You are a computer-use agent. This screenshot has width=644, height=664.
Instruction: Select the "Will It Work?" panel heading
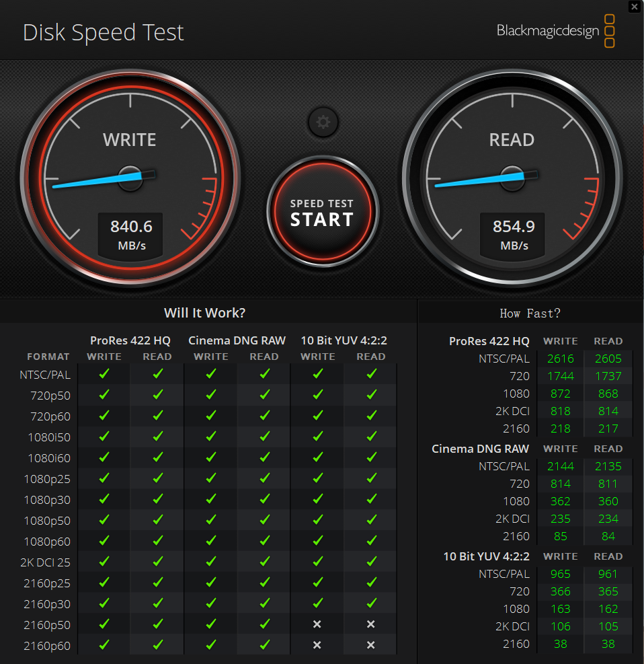click(204, 313)
